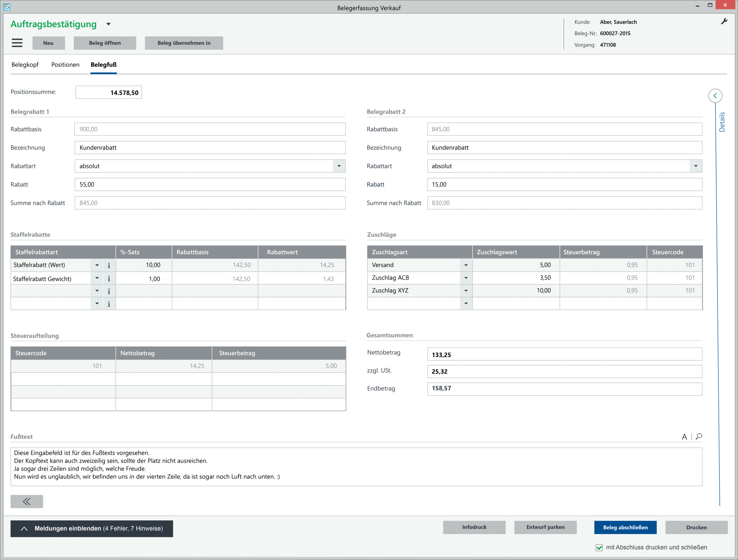Click the wrench settings icon
738x560 pixels.
(x=724, y=22)
